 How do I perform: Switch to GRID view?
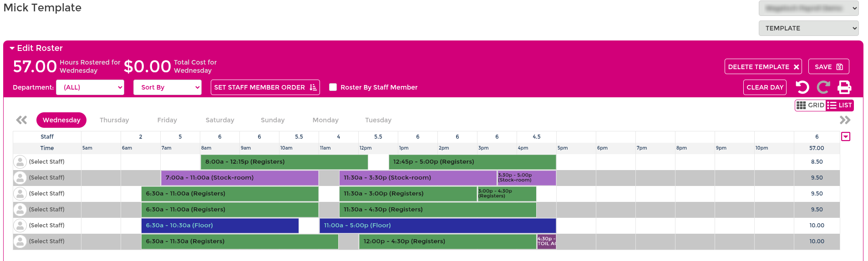pyautogui.click(x=810, y=105)
